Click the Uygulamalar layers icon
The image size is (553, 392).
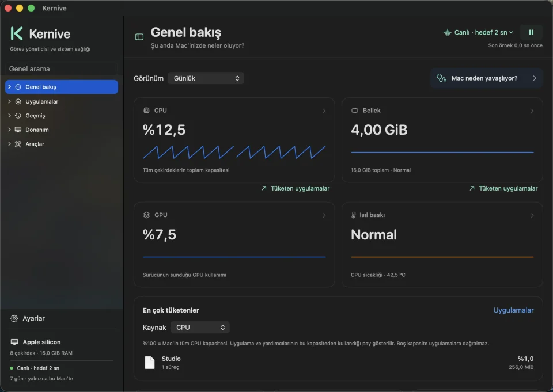point(18,101)
